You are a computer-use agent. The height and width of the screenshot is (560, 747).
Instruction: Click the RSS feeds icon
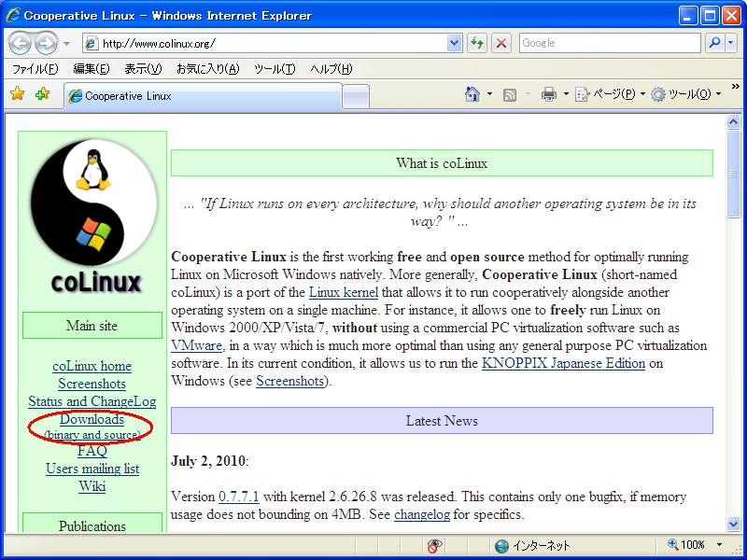(x=509, y=95)
